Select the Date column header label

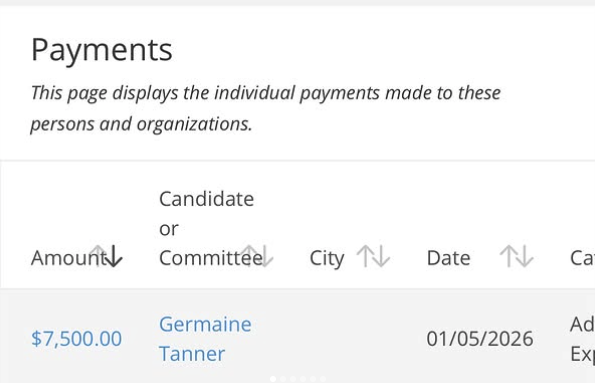pyautogui.click(x=449, y=258)
